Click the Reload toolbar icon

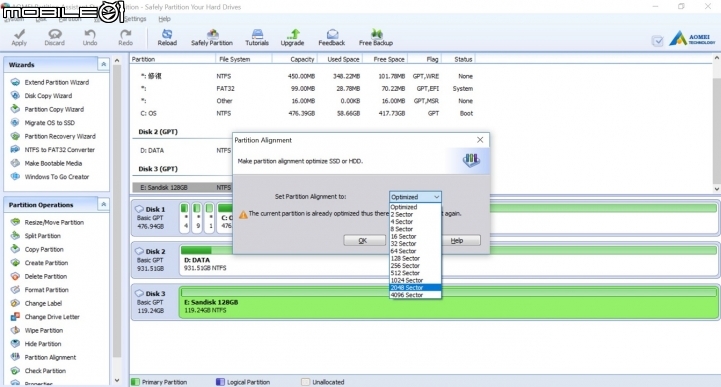pos(167,37)
